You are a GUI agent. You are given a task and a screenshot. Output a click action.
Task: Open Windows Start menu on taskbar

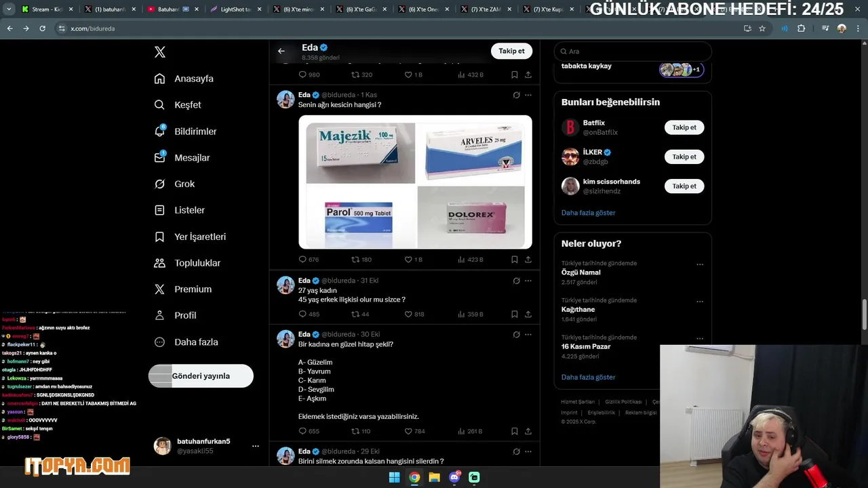point(394,477)
